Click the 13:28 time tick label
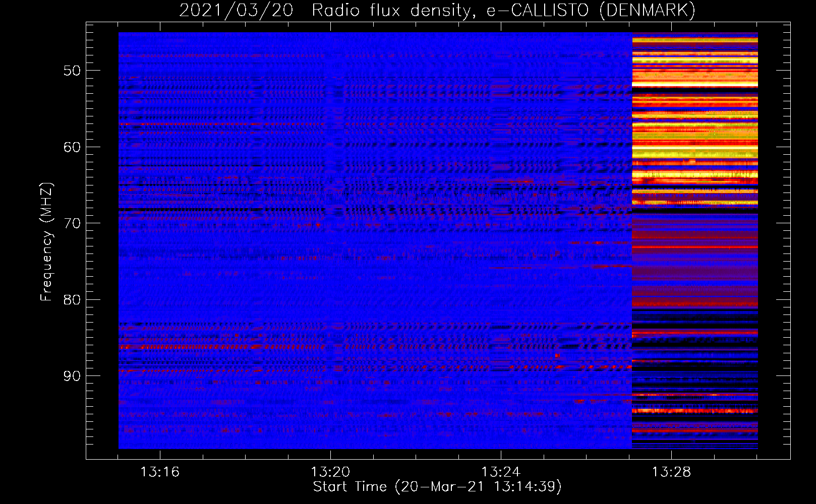816x504 pixels. click(671, 472)
